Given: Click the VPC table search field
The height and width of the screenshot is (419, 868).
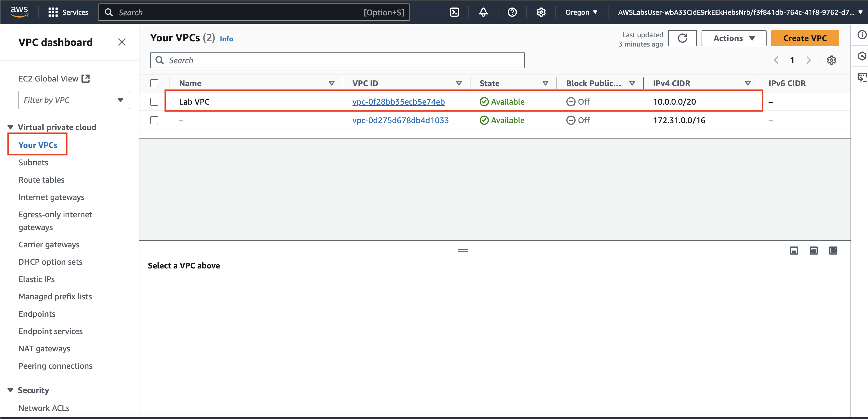Looking at the screenshot, I should pyautogui.click(x=337, y=60).
